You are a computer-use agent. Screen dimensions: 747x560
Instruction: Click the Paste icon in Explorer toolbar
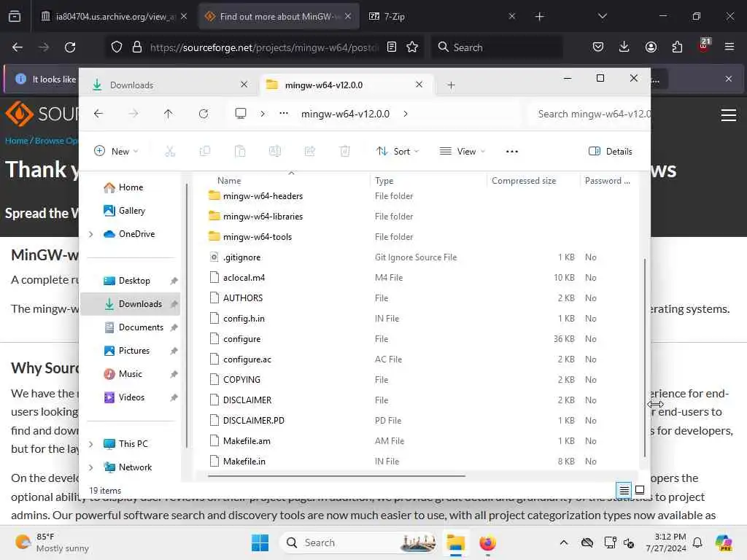[x=240, y=152]
